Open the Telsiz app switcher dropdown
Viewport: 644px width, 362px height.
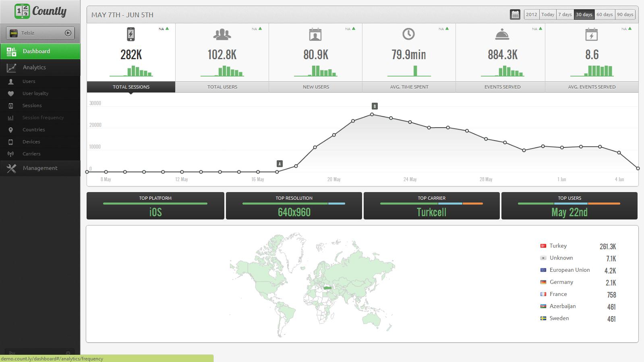40,33
